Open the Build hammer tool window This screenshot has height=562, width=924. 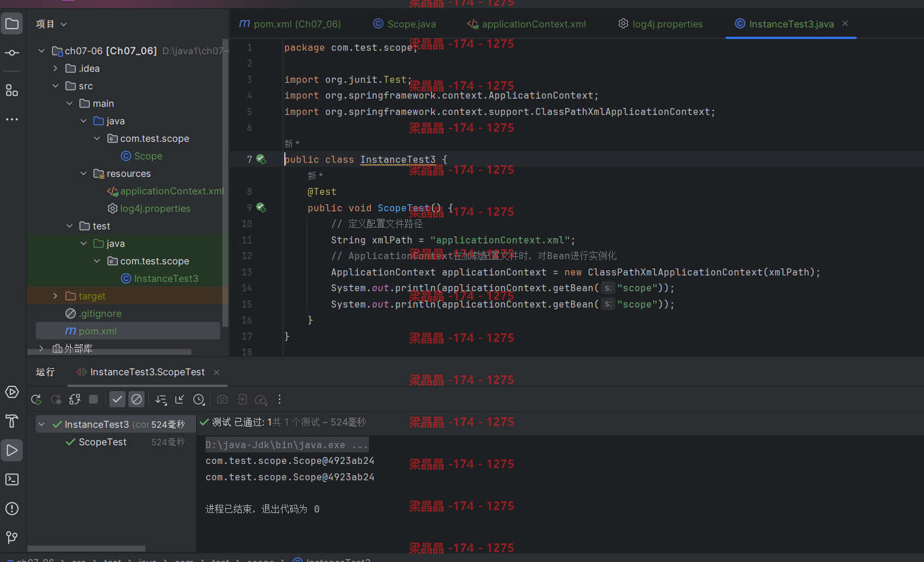12,421
